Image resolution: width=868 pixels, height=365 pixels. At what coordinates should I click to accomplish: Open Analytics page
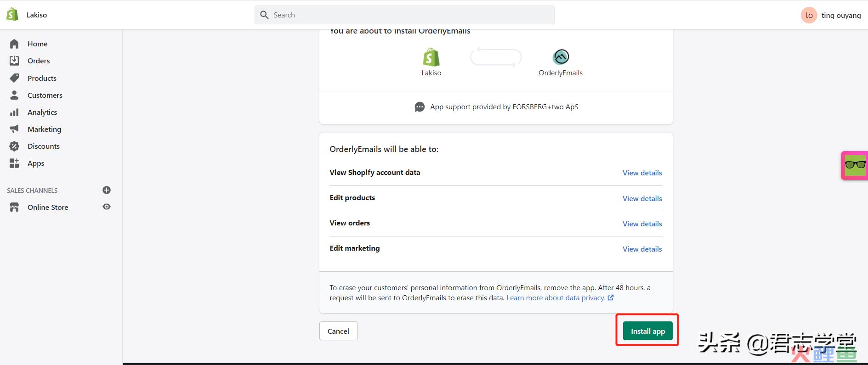pos(42,112)
